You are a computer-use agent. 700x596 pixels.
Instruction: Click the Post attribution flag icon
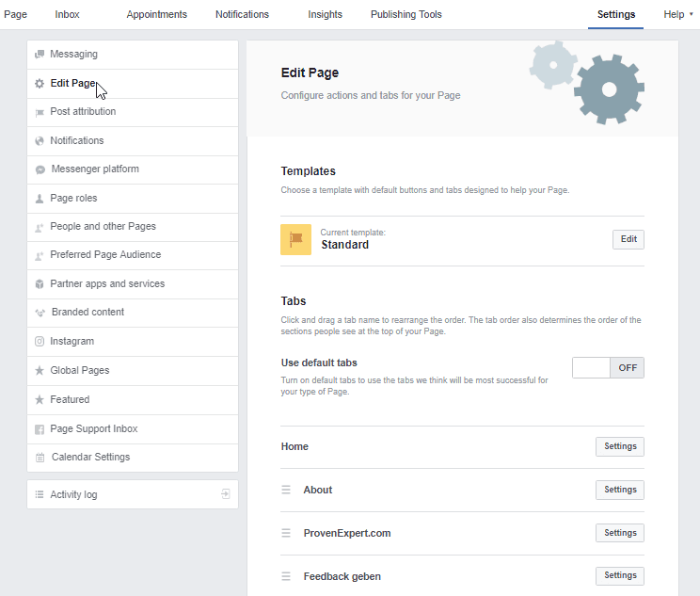click(x=40, y=112)
